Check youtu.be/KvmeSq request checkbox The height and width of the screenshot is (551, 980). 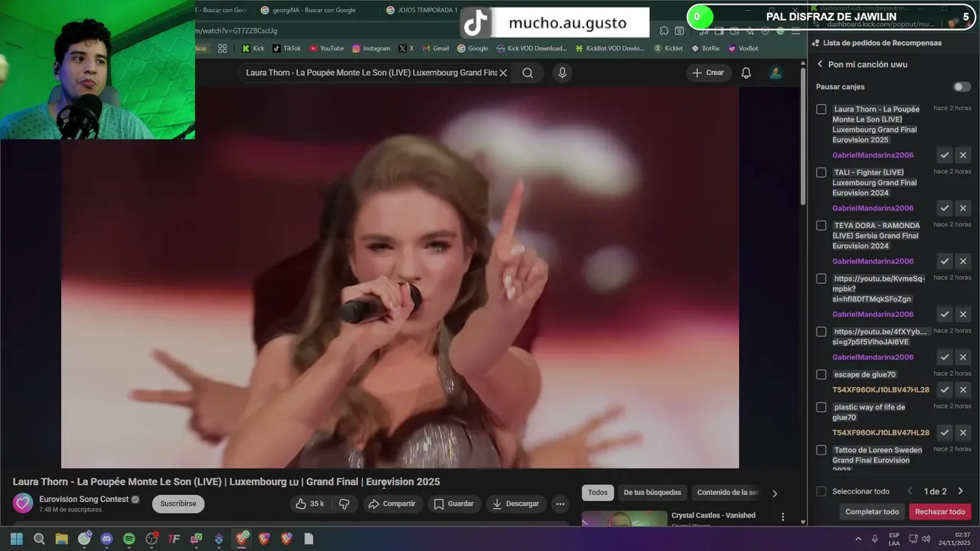821,279
